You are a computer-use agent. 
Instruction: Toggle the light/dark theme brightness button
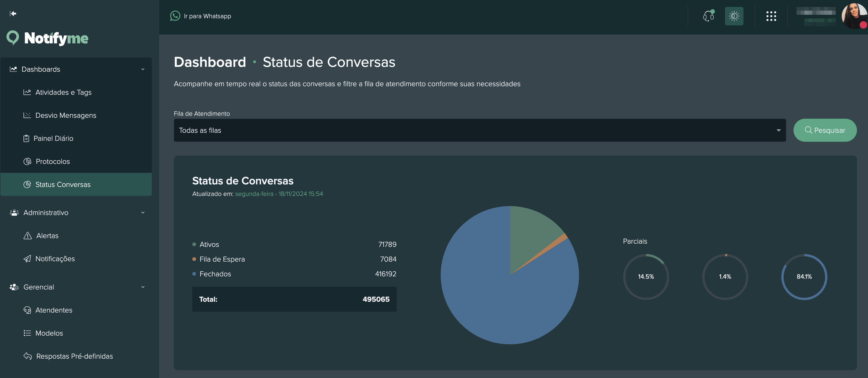pyautogui.click(x=734, y=16)
